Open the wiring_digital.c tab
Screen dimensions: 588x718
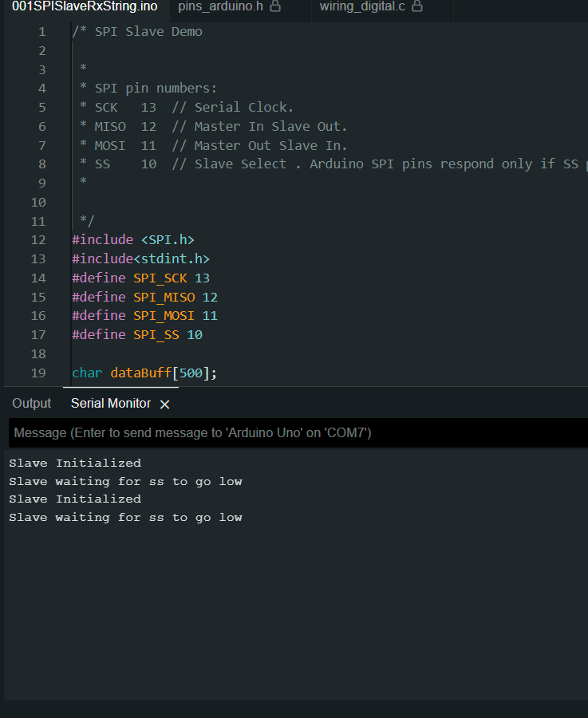click(x=362, y=6)
